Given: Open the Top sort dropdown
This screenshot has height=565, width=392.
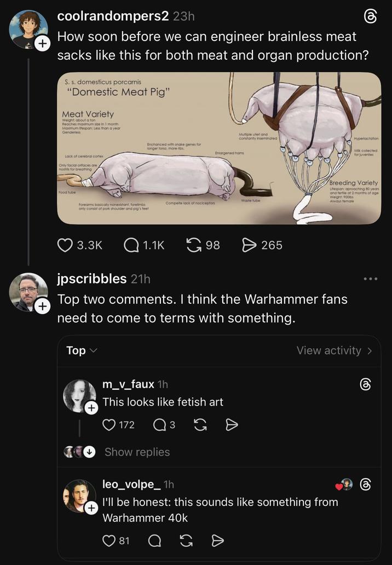Looking at the screenshot, I should tap(81, 350).
